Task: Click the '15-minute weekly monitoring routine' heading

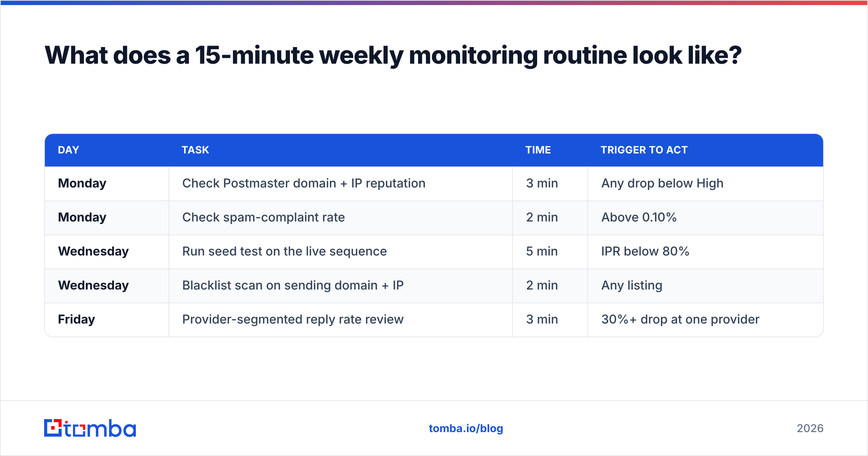Action: (393, 56)
